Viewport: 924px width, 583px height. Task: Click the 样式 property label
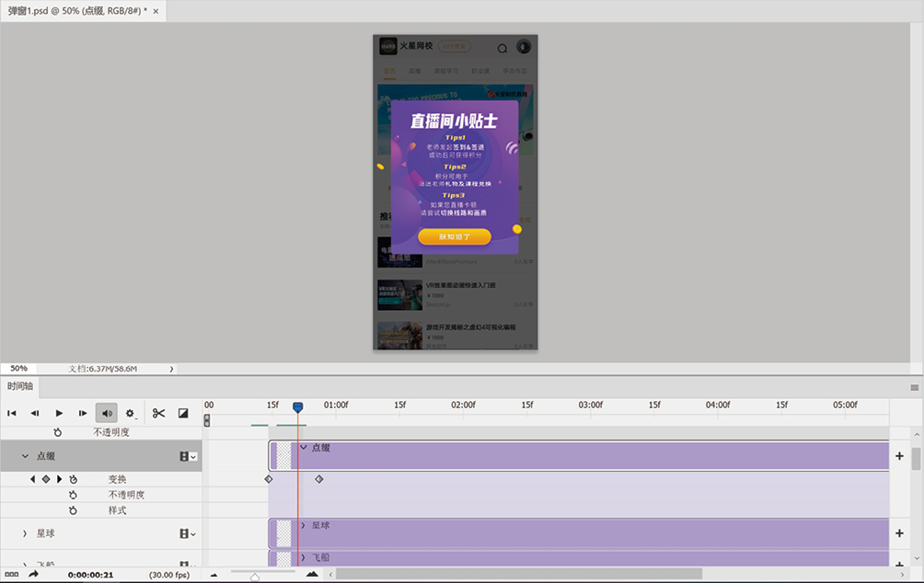(x=117, y=510)
